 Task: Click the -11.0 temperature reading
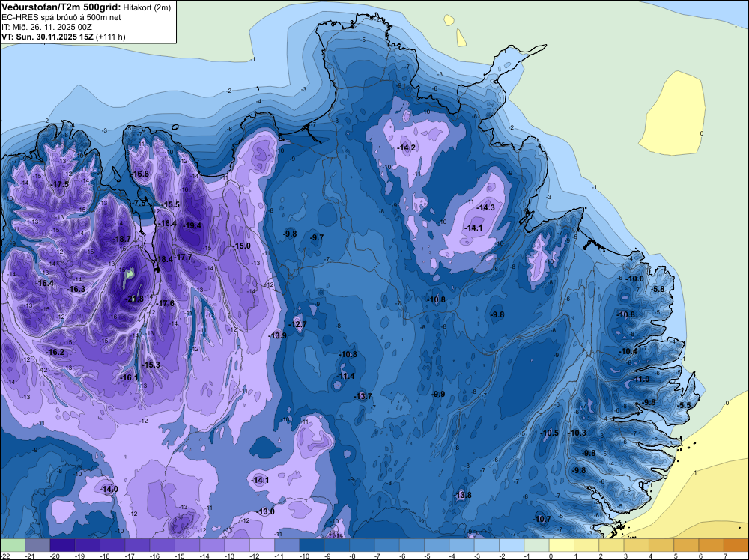tap(641, 379)
